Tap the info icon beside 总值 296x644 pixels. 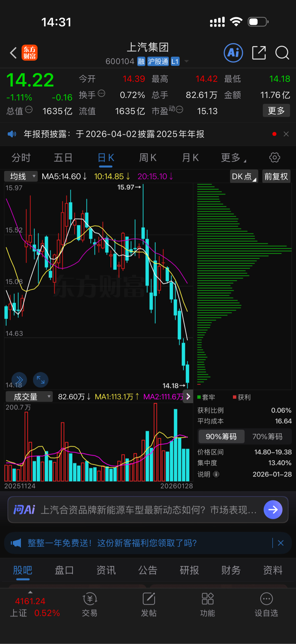coord(29,110)
